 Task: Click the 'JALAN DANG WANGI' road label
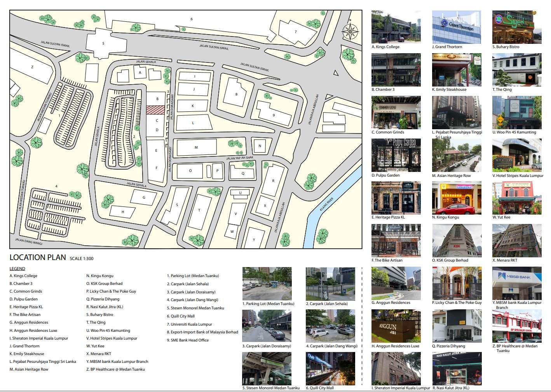point(29,241)
